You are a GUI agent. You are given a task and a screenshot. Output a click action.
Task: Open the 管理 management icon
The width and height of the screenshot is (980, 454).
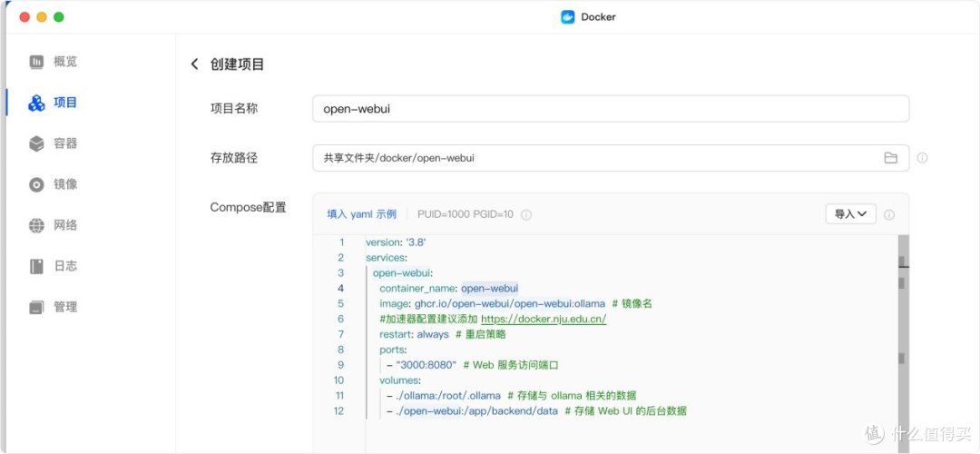coord(37,307)
